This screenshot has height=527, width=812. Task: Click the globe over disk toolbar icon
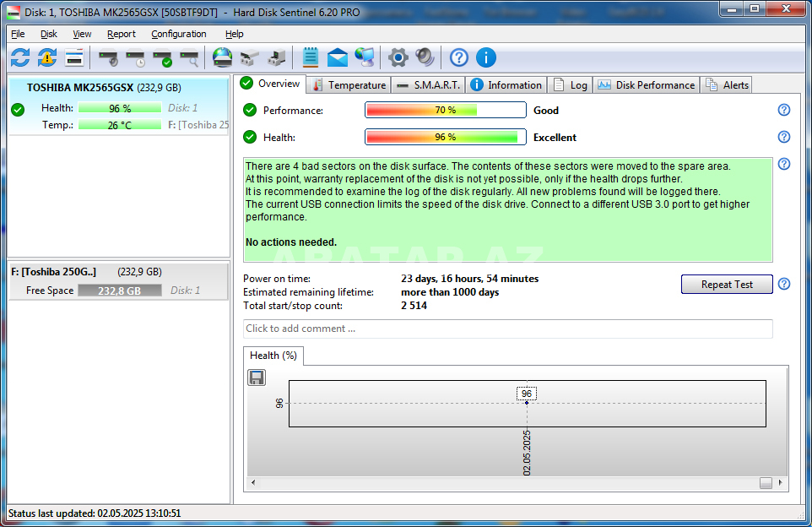(223, 57)
